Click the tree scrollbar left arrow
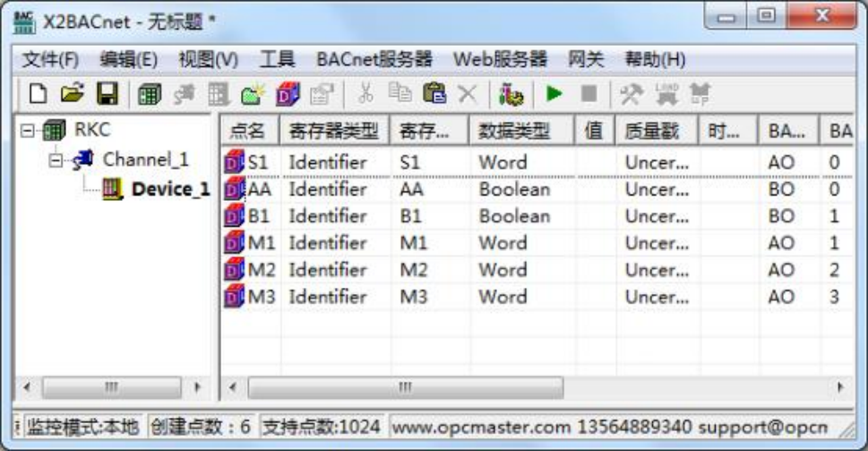 click(27, 386)
